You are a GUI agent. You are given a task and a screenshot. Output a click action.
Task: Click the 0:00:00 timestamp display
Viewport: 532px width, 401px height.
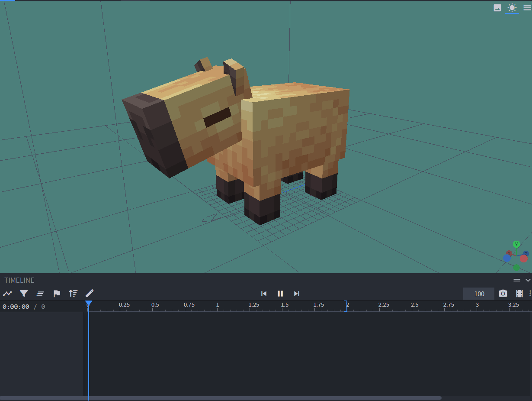coord(16,307)
